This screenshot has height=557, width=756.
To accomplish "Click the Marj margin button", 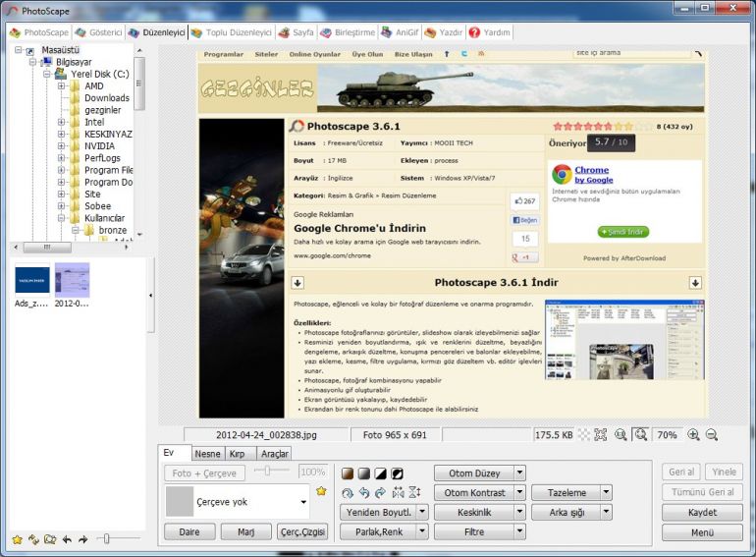I will 245,531.
